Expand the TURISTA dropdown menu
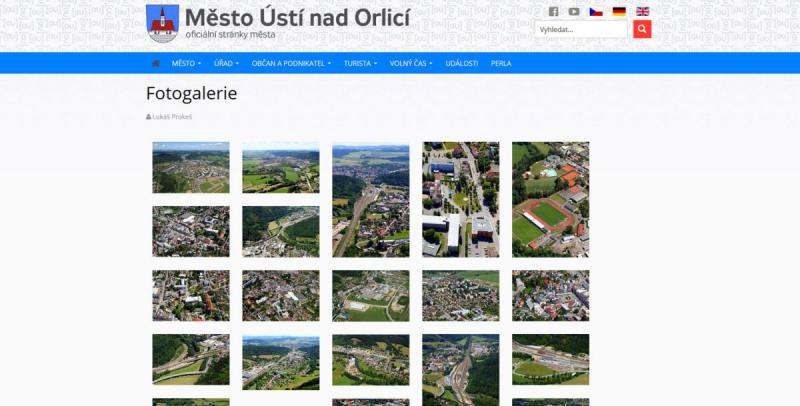This screenshot has height=406, width=800. pos(360,63)
